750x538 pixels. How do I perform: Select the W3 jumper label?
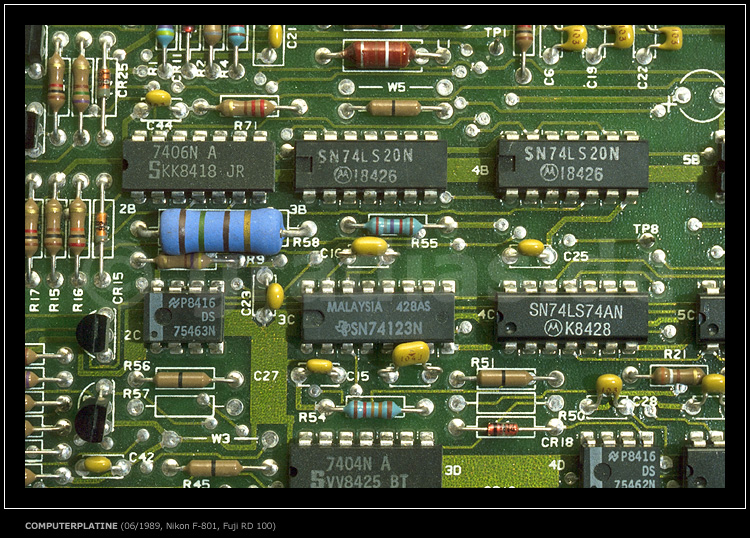220,438
